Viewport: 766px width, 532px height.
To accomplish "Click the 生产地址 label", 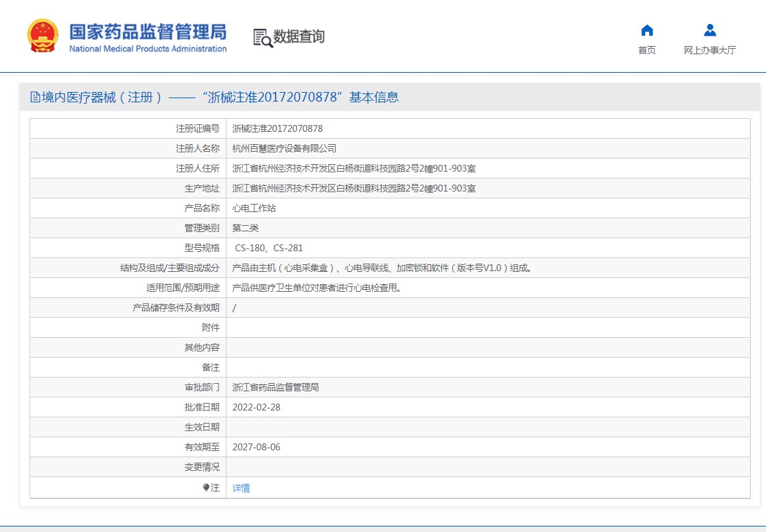I will click(202, 189).
